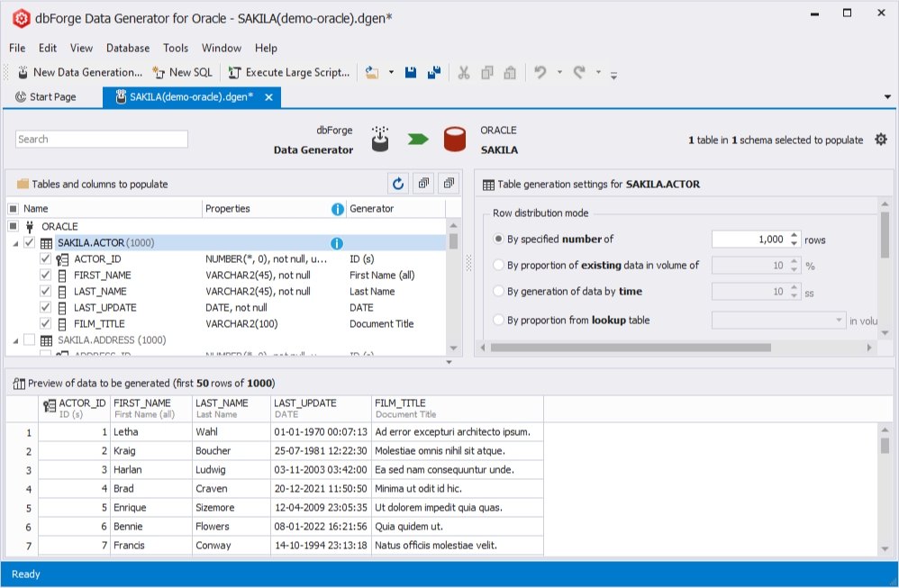Open the Tools menu
Viewport: 899px width, 588px height.
point(176,48)
